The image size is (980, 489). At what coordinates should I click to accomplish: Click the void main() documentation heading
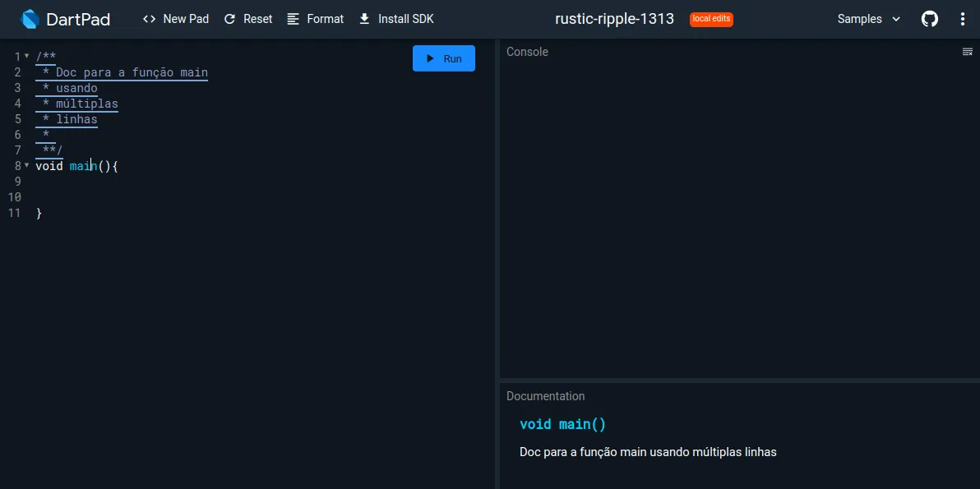(x=562, y=425)
